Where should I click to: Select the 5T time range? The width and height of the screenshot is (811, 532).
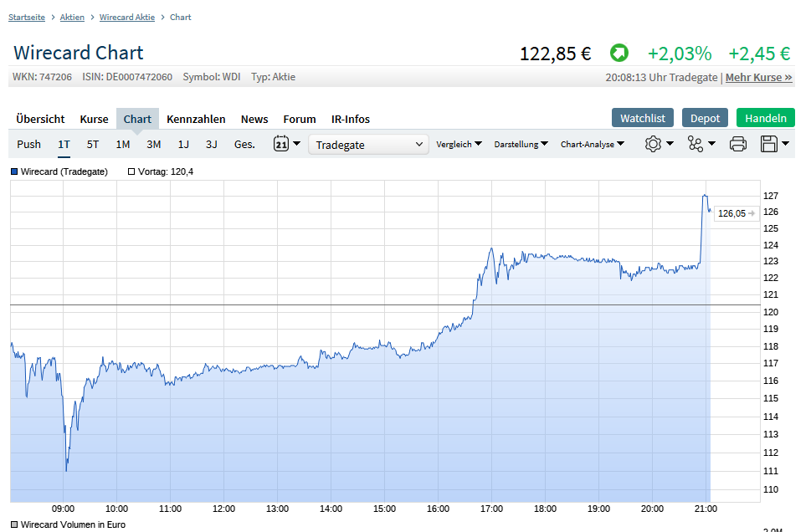click(93, 144)
